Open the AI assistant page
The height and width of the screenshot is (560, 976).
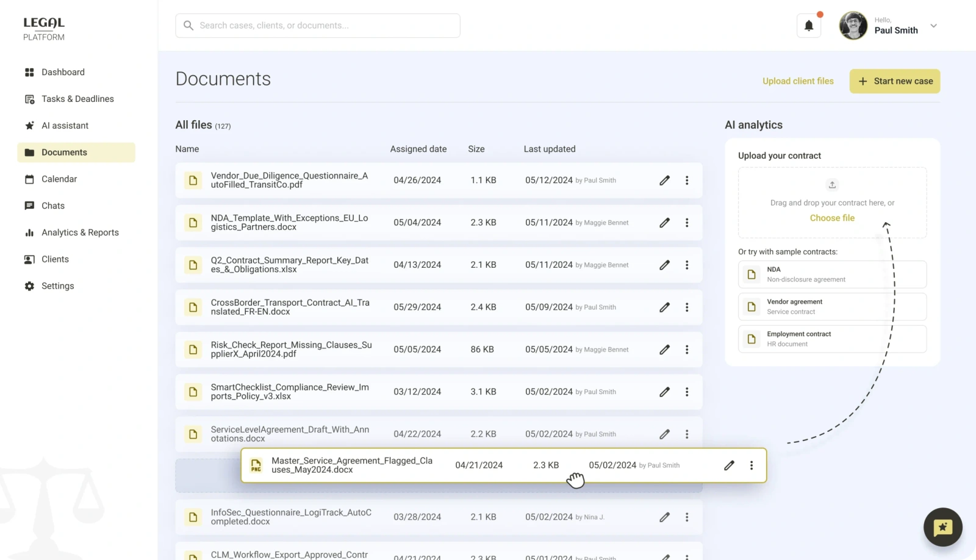[65, 126]
